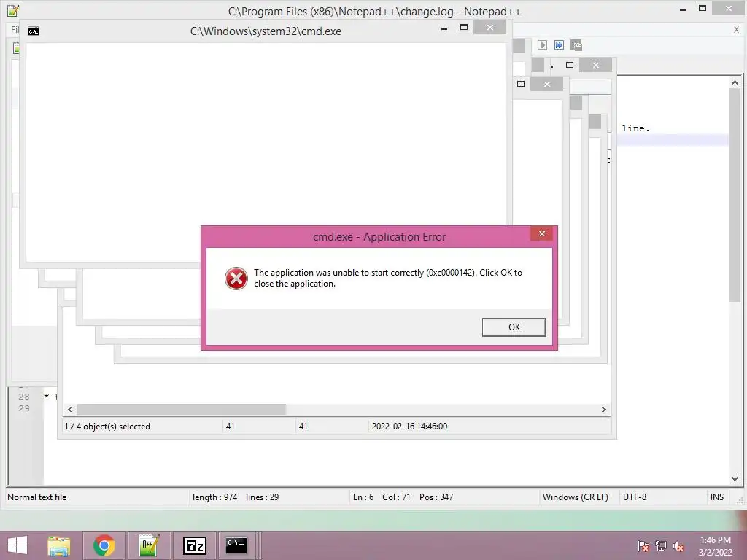Click OK in the cmd.exe error dialog
This screenshot has height=560, width=747.
tap(514, 327)
